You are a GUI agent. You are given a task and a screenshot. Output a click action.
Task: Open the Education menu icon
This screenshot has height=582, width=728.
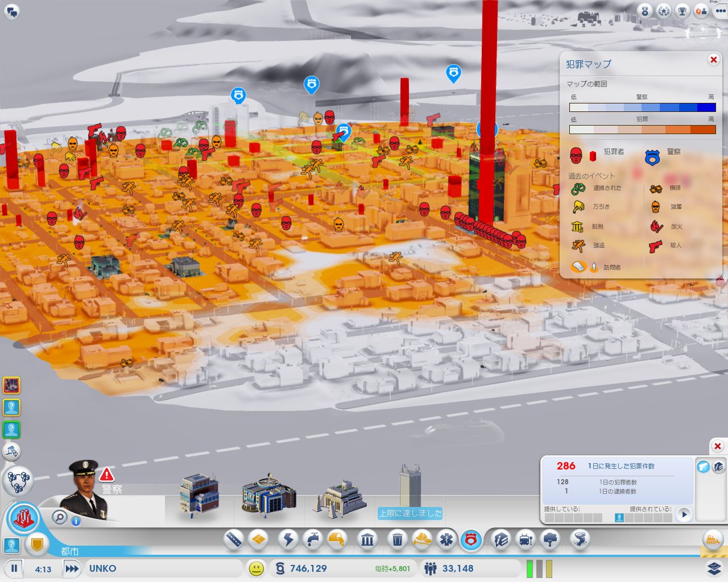pos(501,539)
